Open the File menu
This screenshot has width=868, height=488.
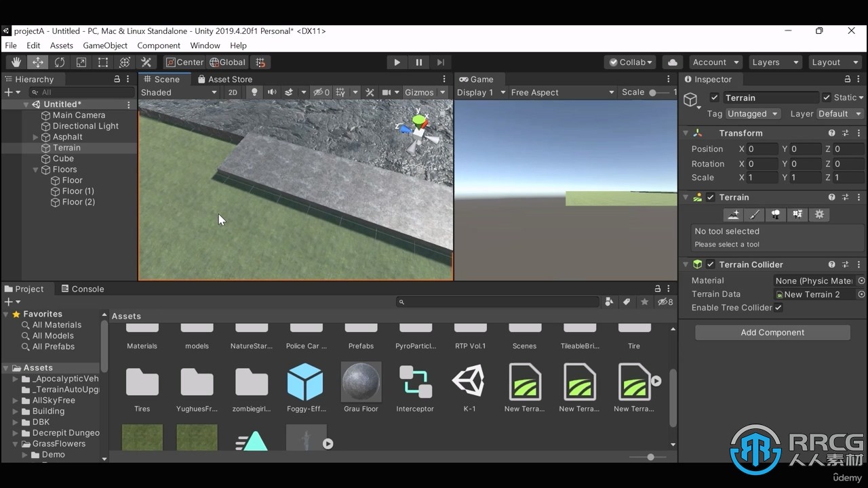pos(11,45)
